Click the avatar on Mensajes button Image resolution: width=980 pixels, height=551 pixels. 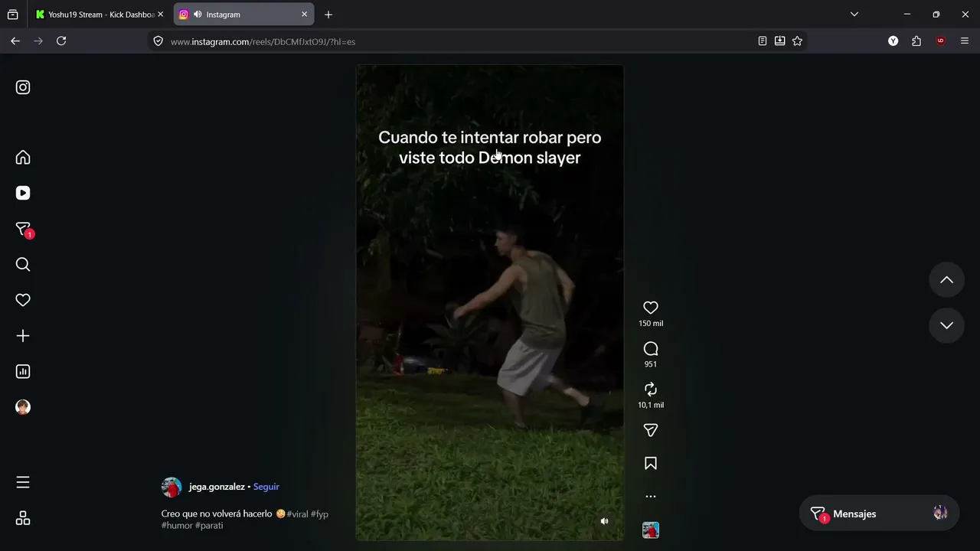[940, 514]
